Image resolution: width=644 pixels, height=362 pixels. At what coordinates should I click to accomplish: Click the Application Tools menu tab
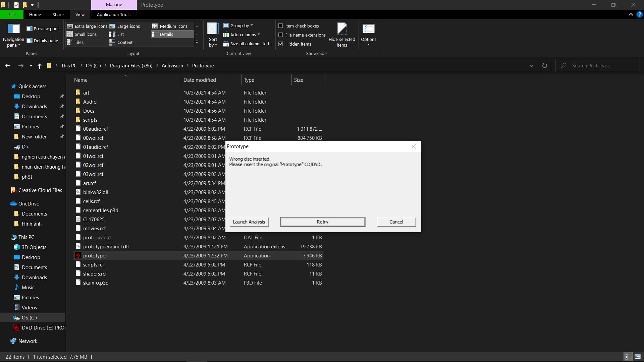click(114, 14)
